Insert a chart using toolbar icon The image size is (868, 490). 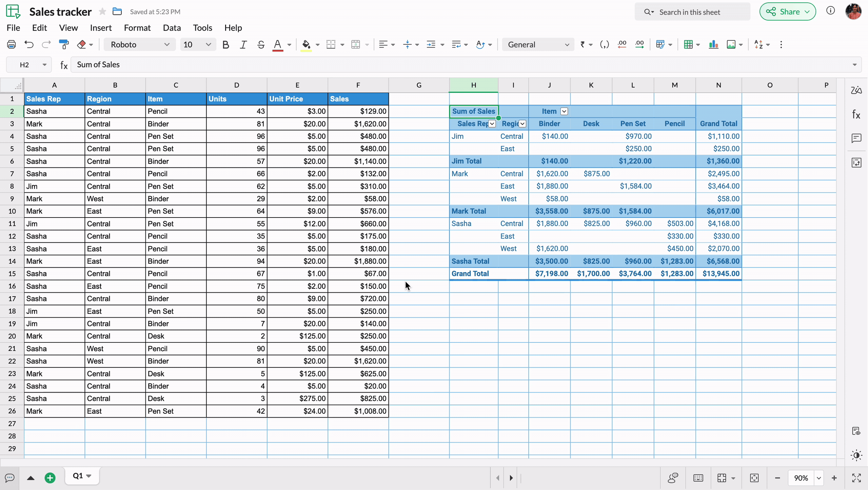713,44
